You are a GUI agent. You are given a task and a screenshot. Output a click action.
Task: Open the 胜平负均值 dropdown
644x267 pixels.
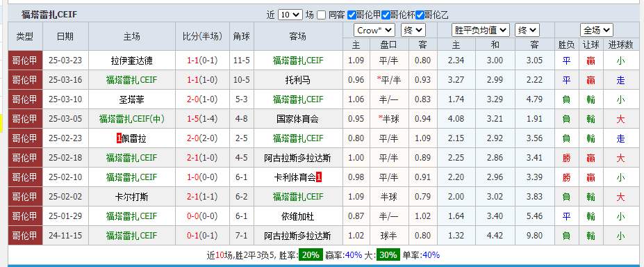click(x=481, y=31)
